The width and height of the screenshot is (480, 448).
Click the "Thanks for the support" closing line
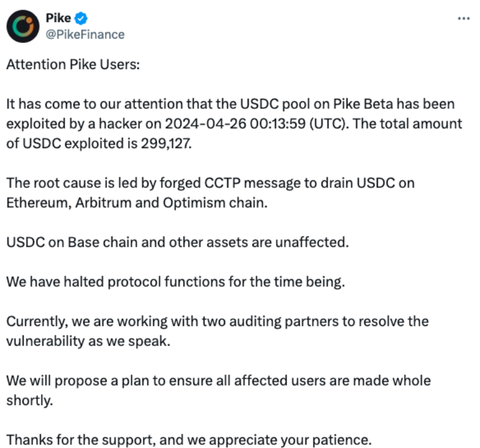pos(188,440)
